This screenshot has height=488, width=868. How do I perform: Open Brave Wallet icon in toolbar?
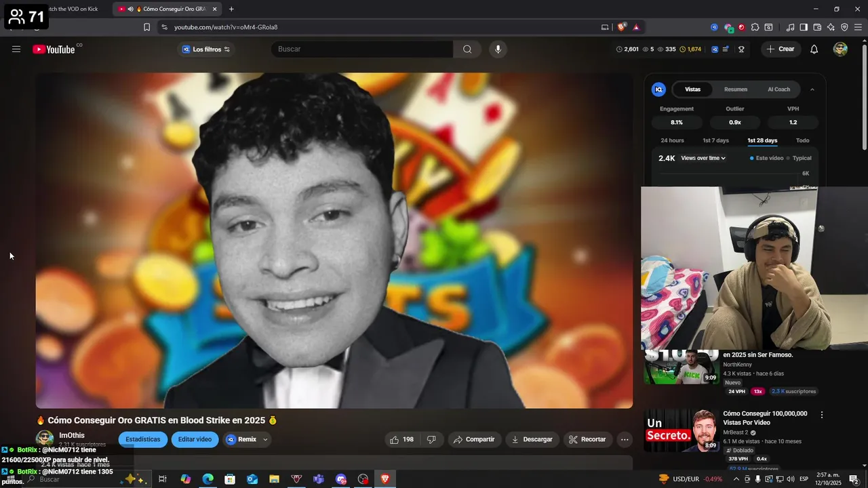[817, 27]
